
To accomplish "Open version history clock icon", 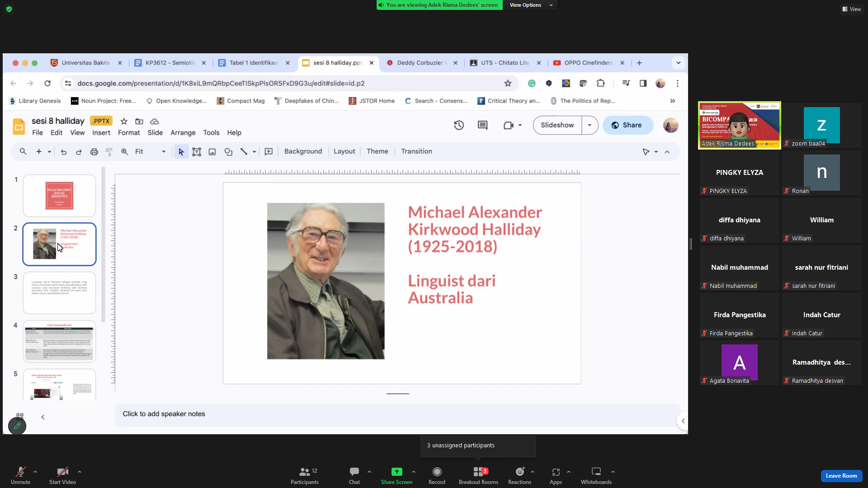I will pyautogui.click(x=459, y=125).
